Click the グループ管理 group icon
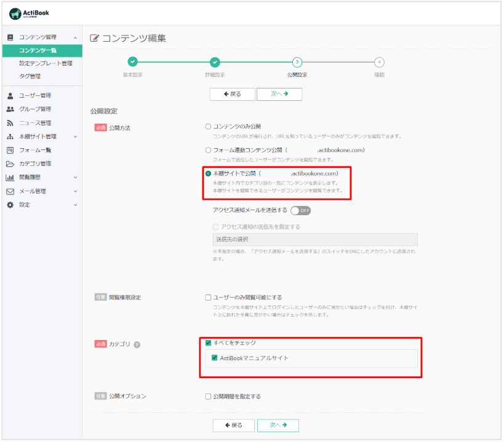This screenshot has width=504, height=442. tap(10, 109)
